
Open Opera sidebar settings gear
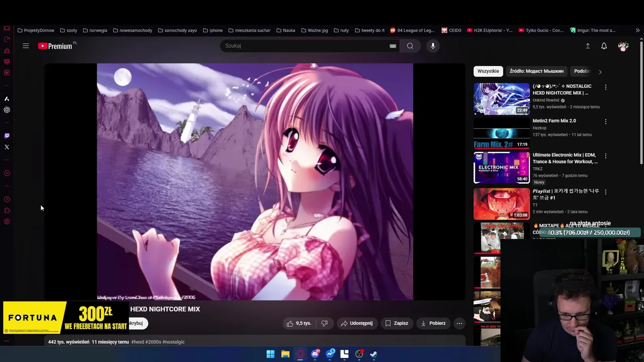click(7, 222)
